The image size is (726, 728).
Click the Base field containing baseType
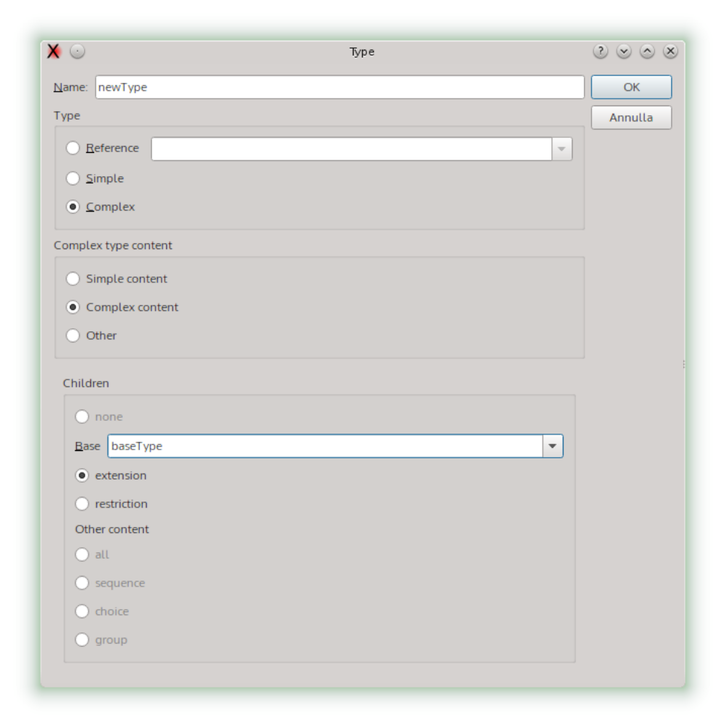325,446
